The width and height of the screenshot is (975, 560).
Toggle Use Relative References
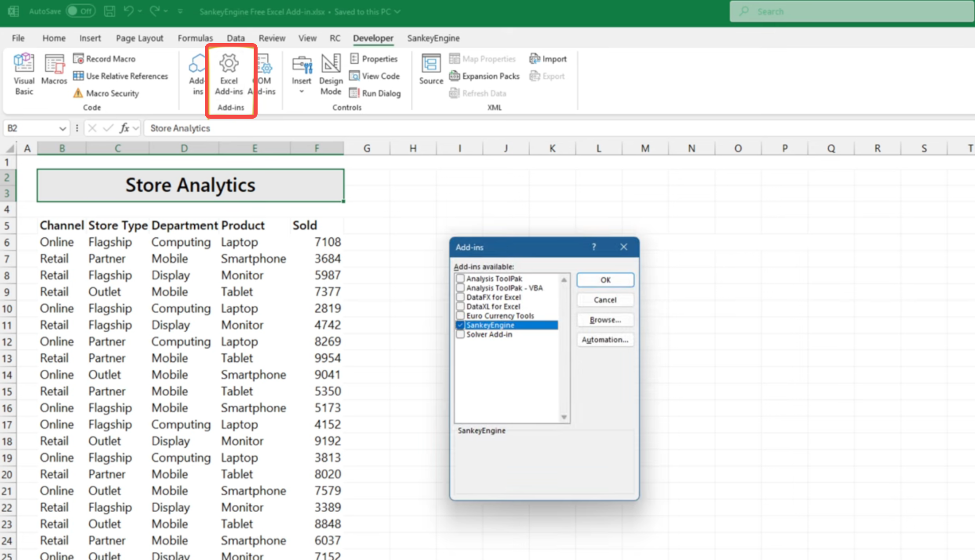[x=120, y=76]
